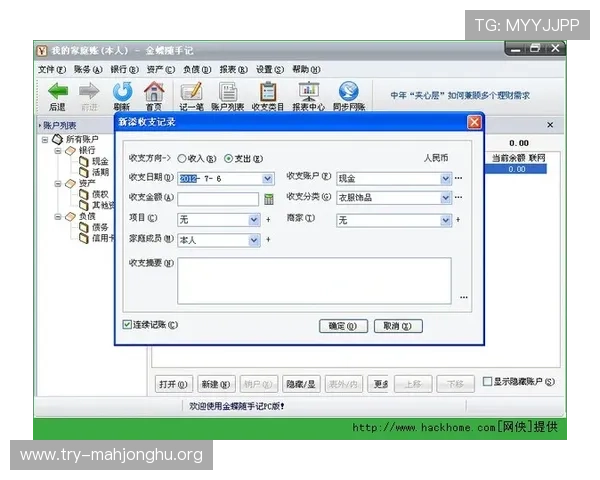Click the 确定 button
Screen dimensions: 600x480
click(343, 326)
